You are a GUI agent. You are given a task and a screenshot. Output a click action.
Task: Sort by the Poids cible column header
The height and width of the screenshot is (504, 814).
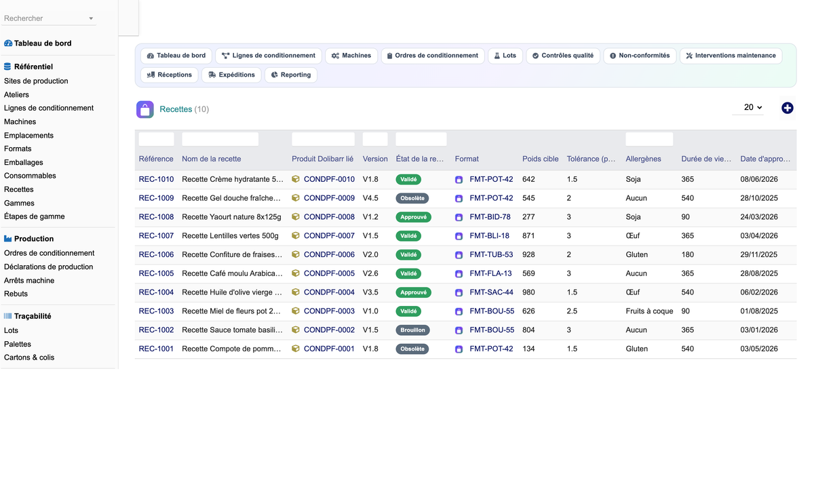click(541, 159)
